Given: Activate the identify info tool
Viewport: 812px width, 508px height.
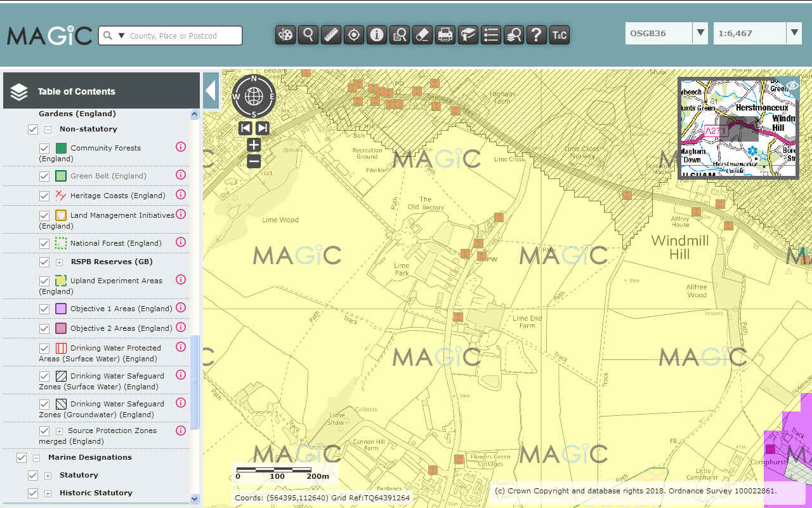Looking at the screenshot, I should pyautogui.click(x=377, y=35).
